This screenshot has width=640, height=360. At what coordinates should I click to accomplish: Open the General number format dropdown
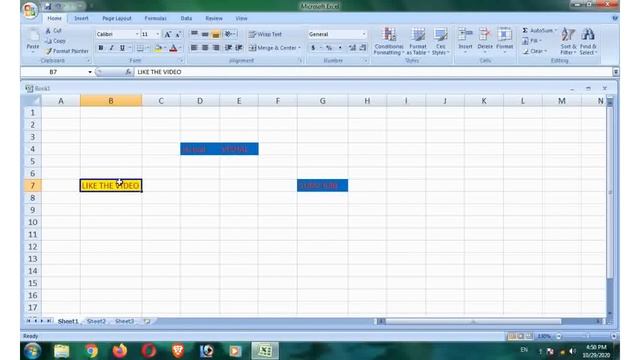[x=364, y=34]
